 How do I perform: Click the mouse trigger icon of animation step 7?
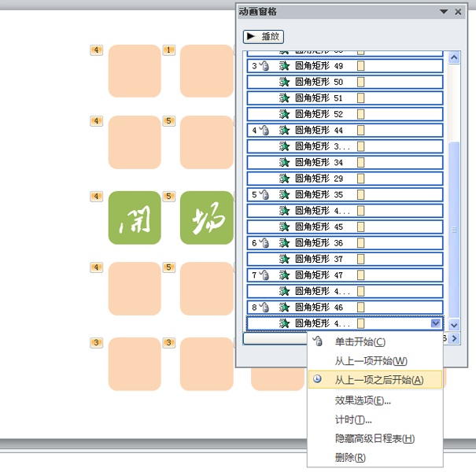264,275
